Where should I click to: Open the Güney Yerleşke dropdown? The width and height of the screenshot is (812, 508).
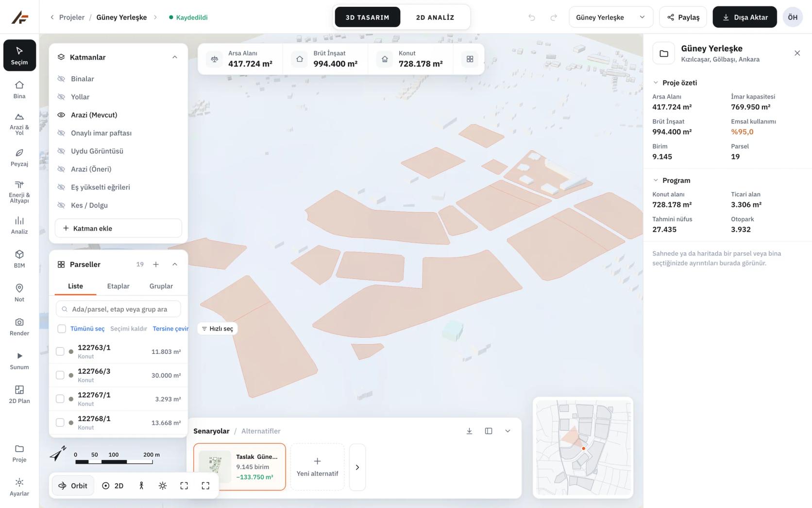pos(610,18)
